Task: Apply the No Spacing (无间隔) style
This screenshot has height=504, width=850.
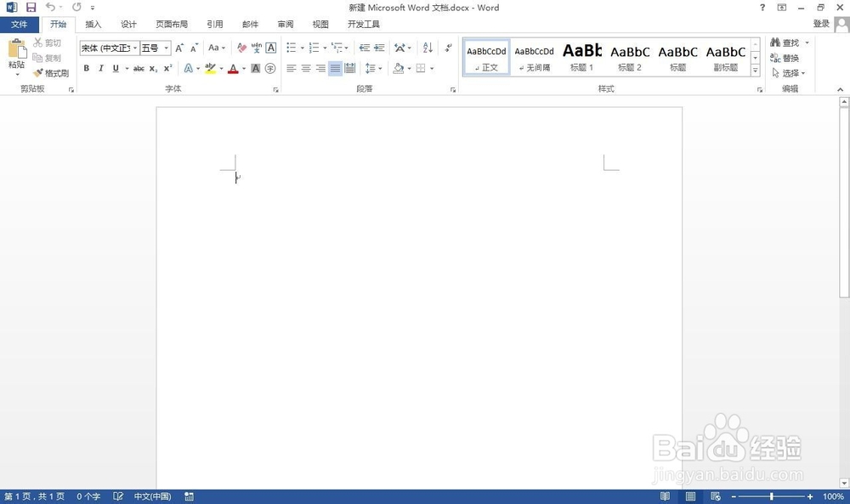Action: coord(535,57)
